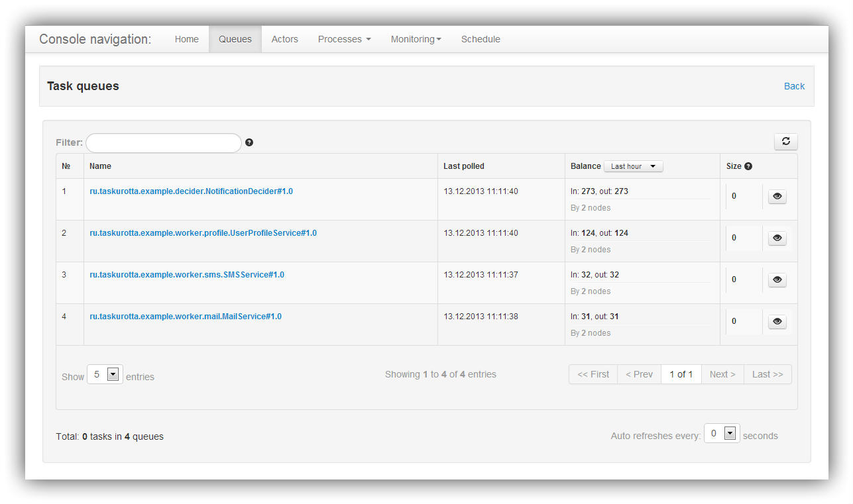Click balance text In: 31, out: 31
Viewport: 853px width, 504px height.
coord(595,317)
